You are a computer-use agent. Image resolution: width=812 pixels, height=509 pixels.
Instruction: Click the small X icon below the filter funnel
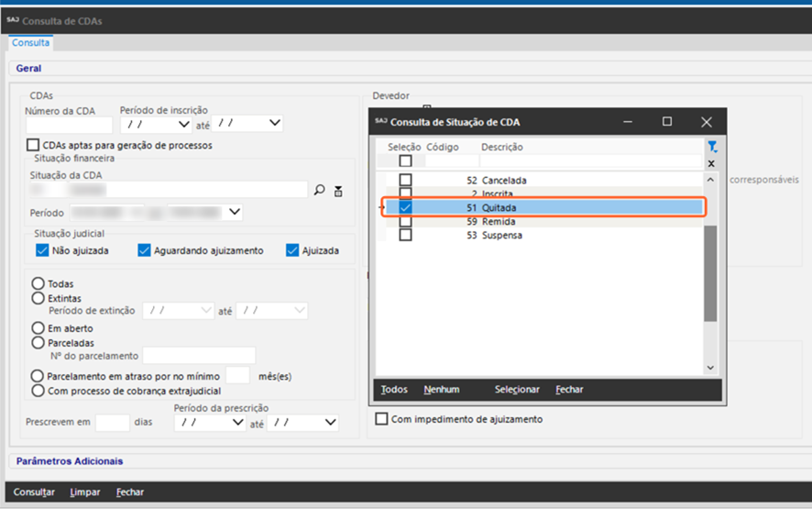point(711,163)
